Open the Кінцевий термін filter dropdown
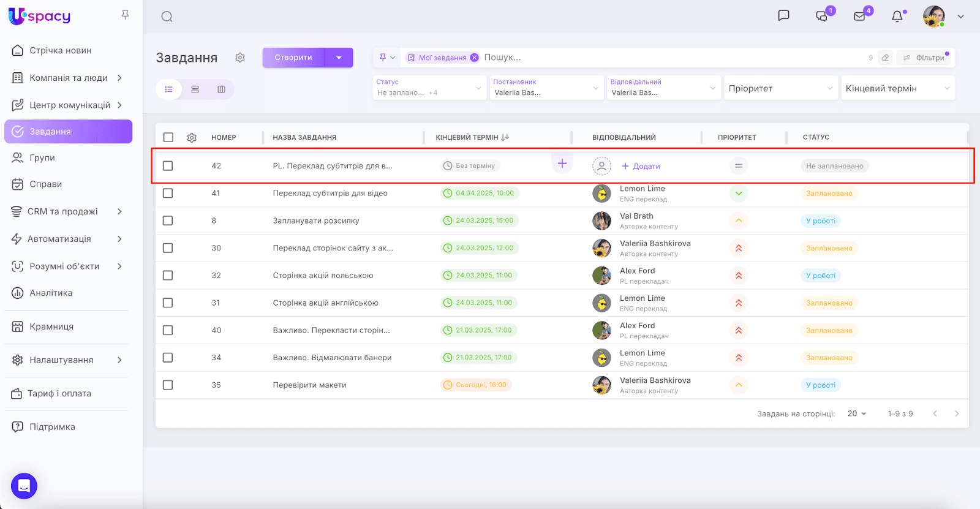 tap(897, 88)
